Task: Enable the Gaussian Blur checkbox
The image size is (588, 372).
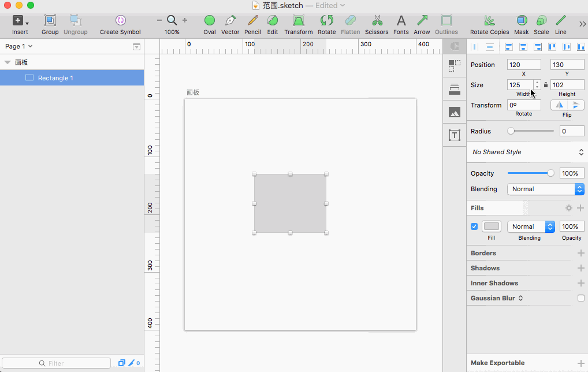Action: [581, 298]
